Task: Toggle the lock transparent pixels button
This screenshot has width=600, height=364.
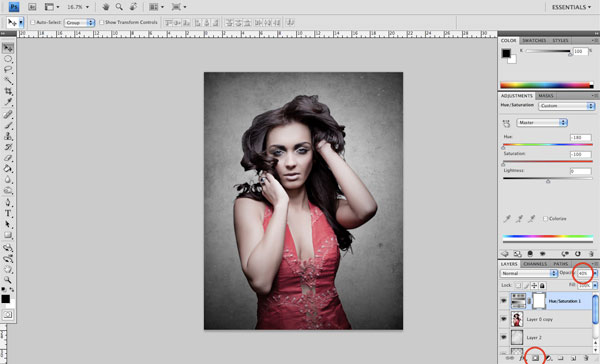Action: click(518, 286)
